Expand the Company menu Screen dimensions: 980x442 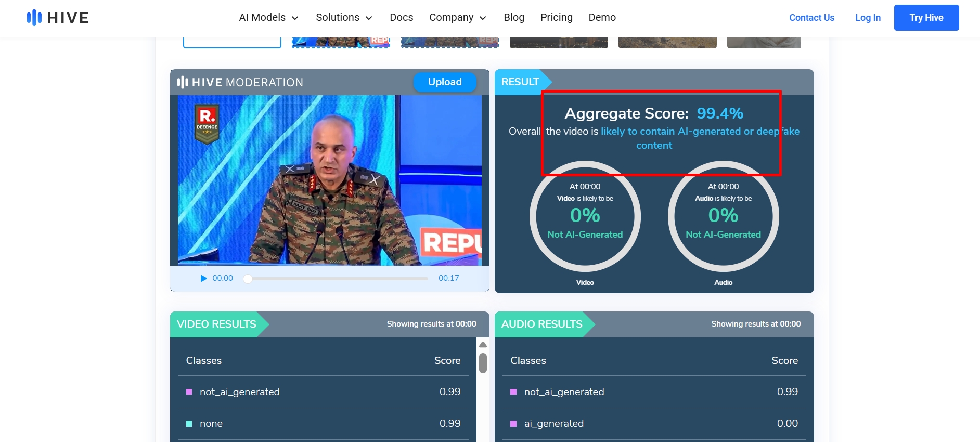pyautogui.click(x=457, y=18)
